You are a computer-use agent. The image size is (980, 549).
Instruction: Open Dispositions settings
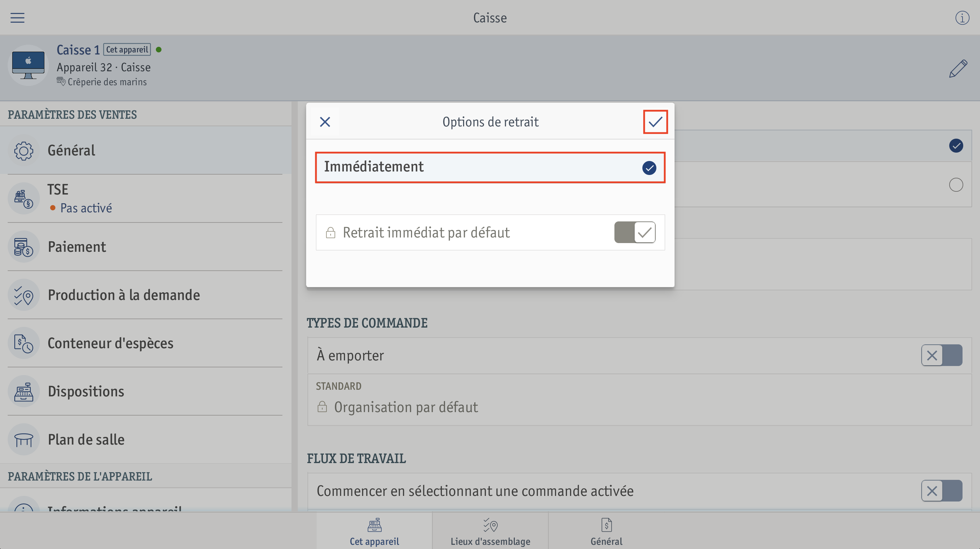point(146,391)
